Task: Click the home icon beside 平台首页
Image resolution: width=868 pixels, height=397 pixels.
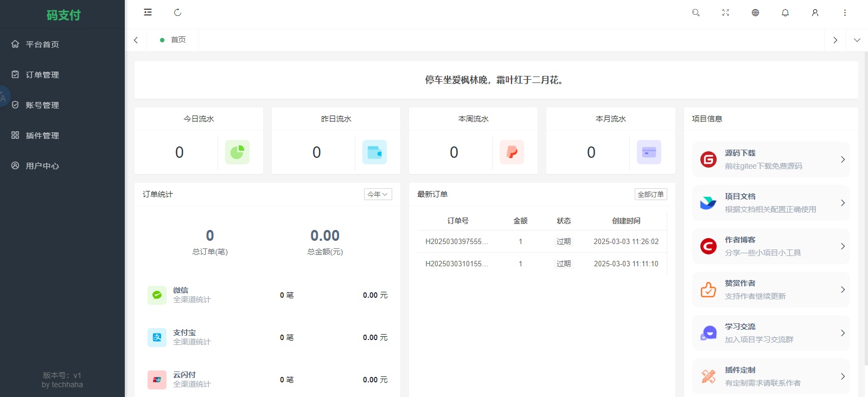Action: [15, 44]
